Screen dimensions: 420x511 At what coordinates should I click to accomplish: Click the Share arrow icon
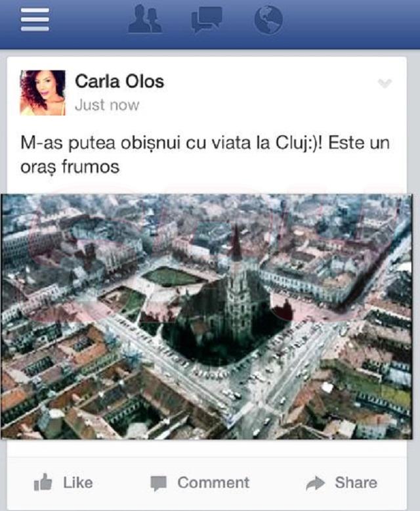tap(316, 483)
